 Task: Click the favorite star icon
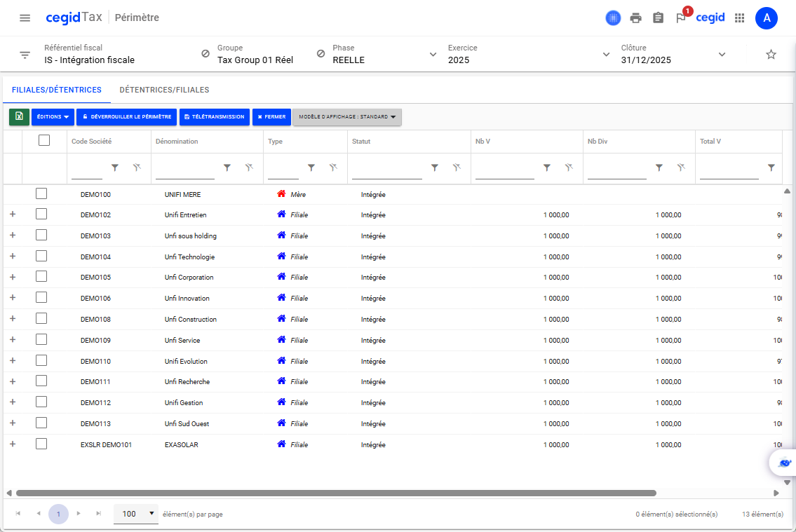click(771, 55)
